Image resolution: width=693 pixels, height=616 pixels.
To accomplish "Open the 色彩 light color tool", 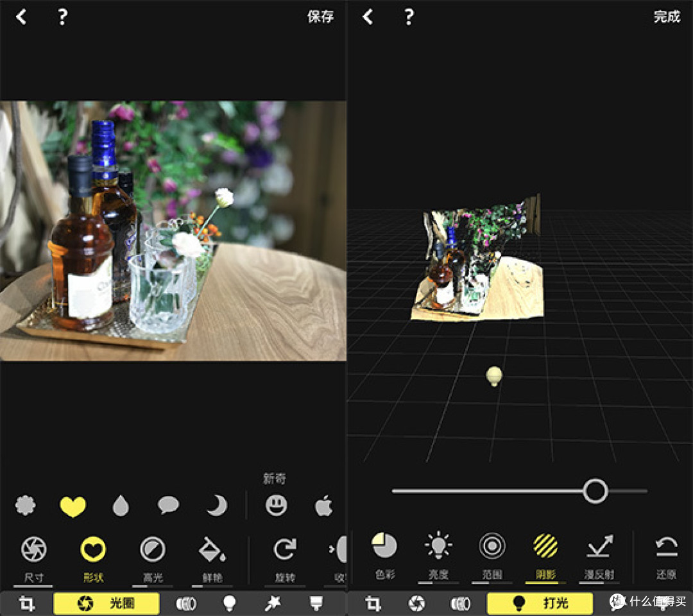I will (384, 556).
